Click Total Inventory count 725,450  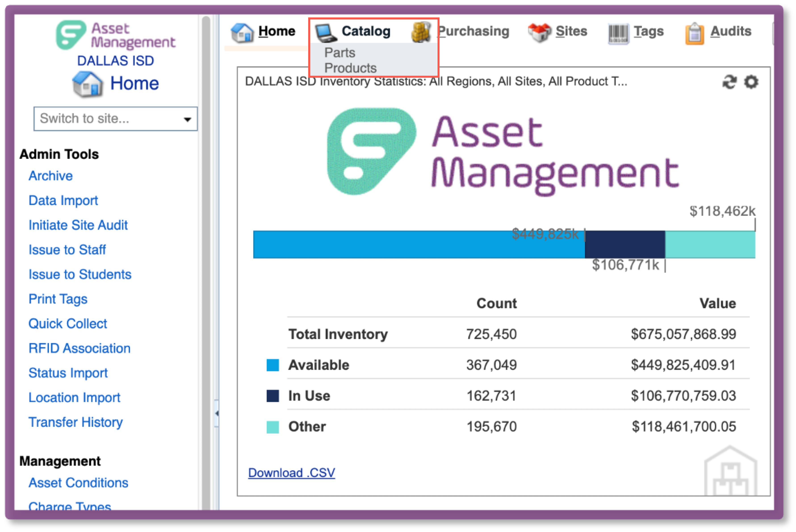[x=491, y=334]
